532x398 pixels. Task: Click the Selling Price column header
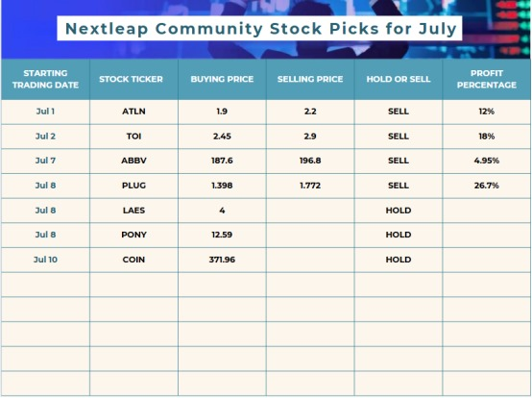pos(310,79)
